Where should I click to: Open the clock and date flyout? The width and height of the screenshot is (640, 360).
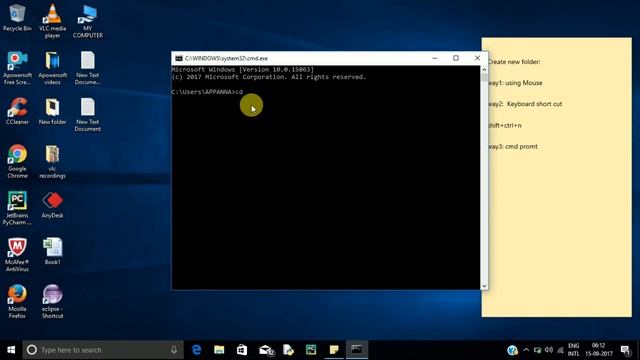[x=599, y=350]
